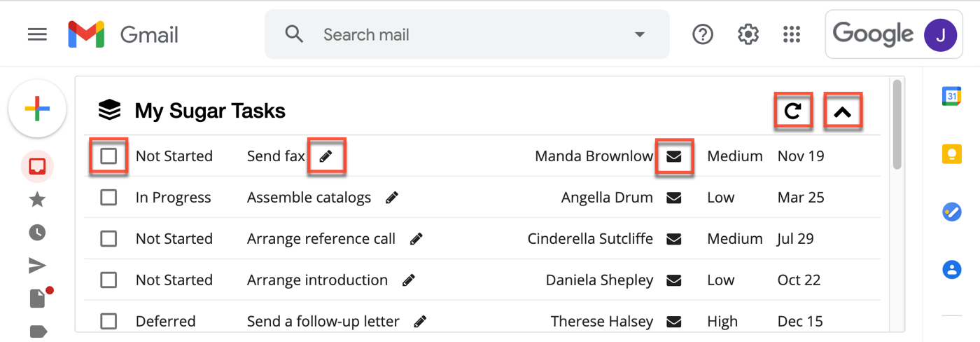Edit the Assemble catalogs task with pencil
The width and height of the screenshot is (980, 342).
pyautogui.click(x=392, y=198)
